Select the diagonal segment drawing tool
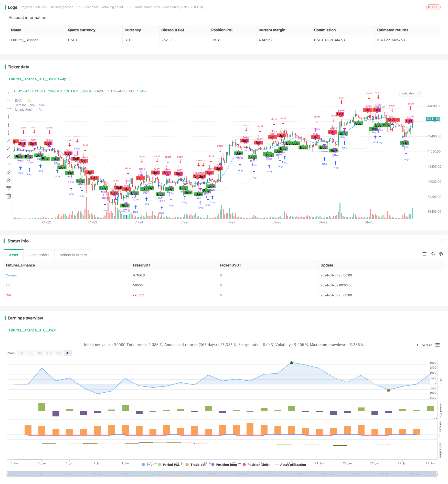Image resolution: width=448 pixels, height=484 pixels. (9, 156)
